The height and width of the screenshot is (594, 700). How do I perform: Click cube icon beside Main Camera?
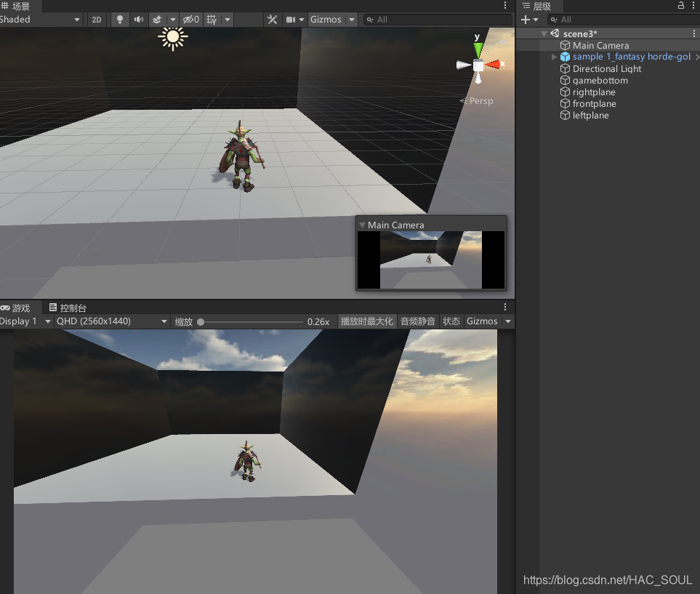click(x=566, y=45)
